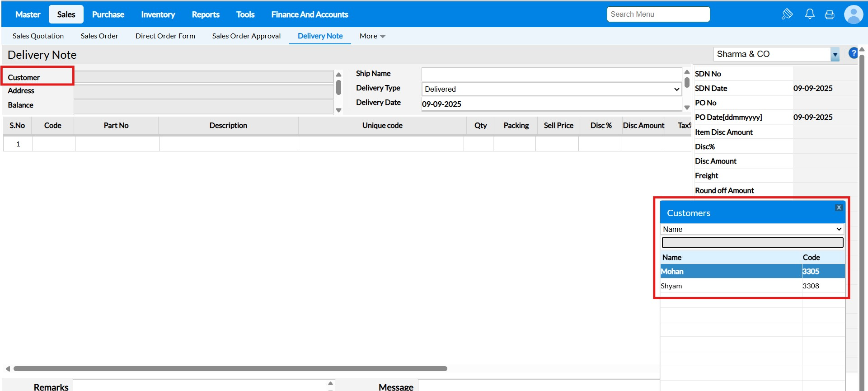Open the Inventory menu
Image resolution: width=868 pixels, height=391 pixels.
coord(158,14)
